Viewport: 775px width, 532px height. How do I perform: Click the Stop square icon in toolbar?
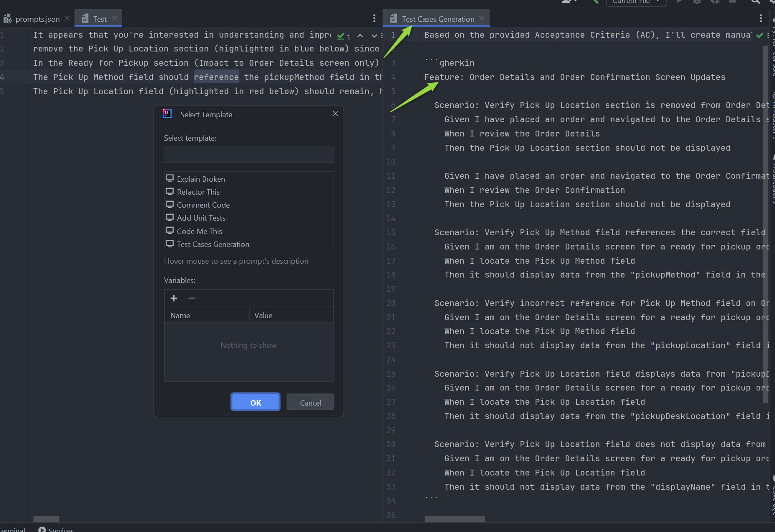tap(732, 2)
